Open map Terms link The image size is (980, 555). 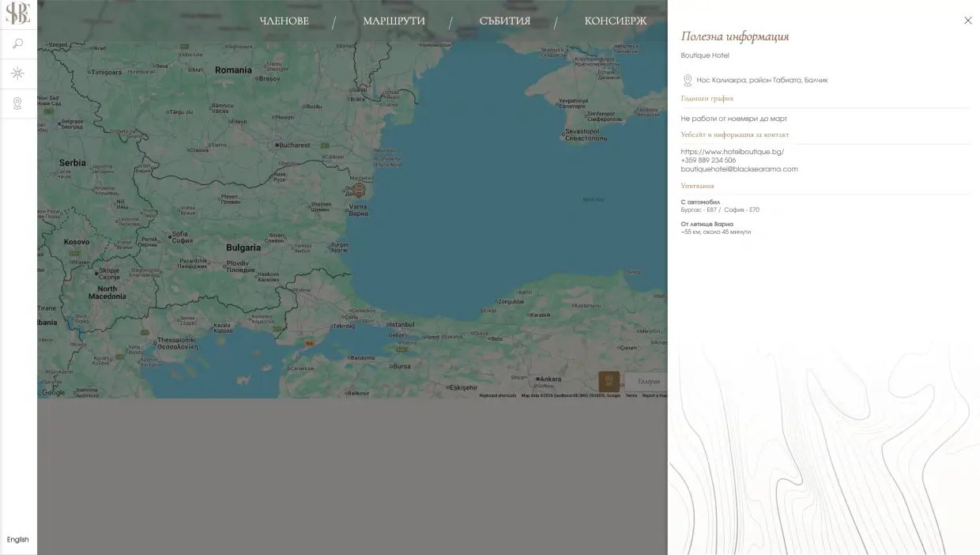pos(631,395)
